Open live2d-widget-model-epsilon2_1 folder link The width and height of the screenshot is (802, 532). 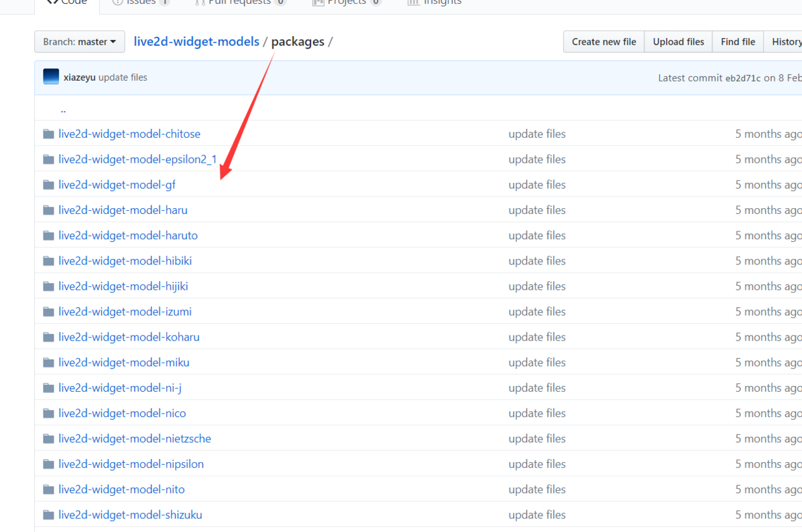pos(138,159)
